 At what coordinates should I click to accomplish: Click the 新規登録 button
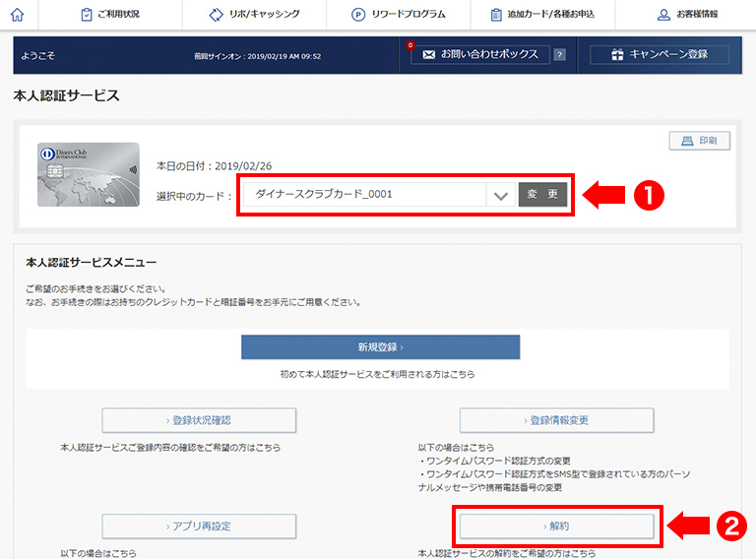[380, 347]
